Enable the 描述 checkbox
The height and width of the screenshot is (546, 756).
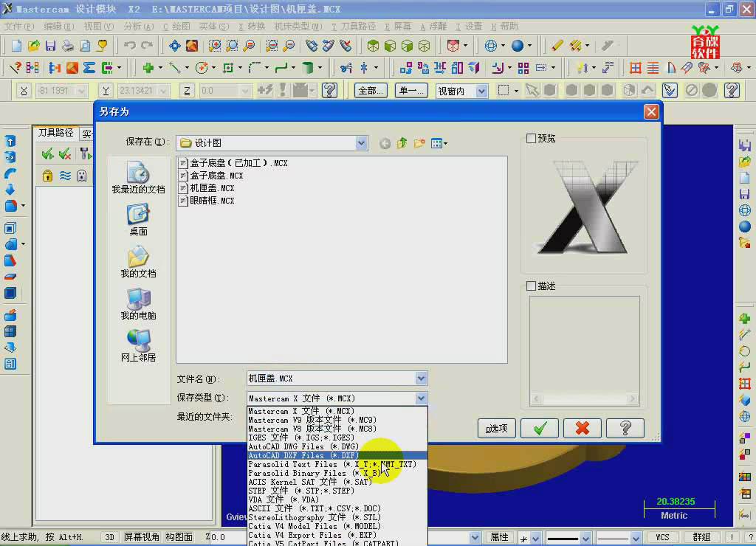pyautogui.click(x=532, y=286)
